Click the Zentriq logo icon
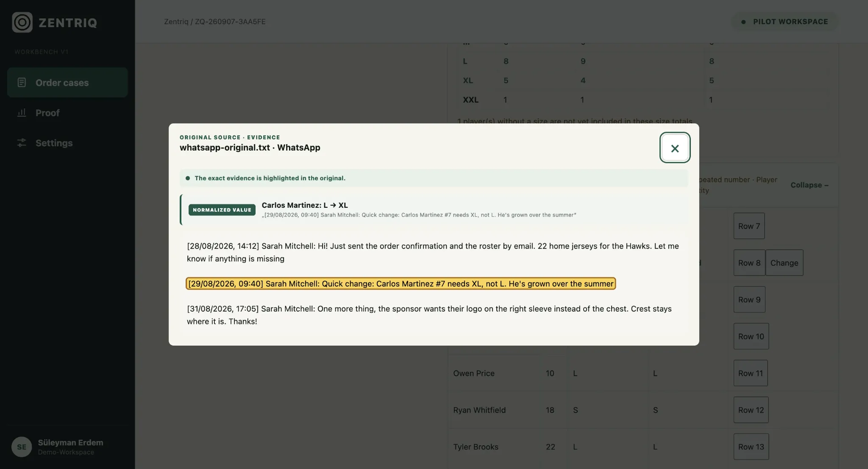 (22, 22)
